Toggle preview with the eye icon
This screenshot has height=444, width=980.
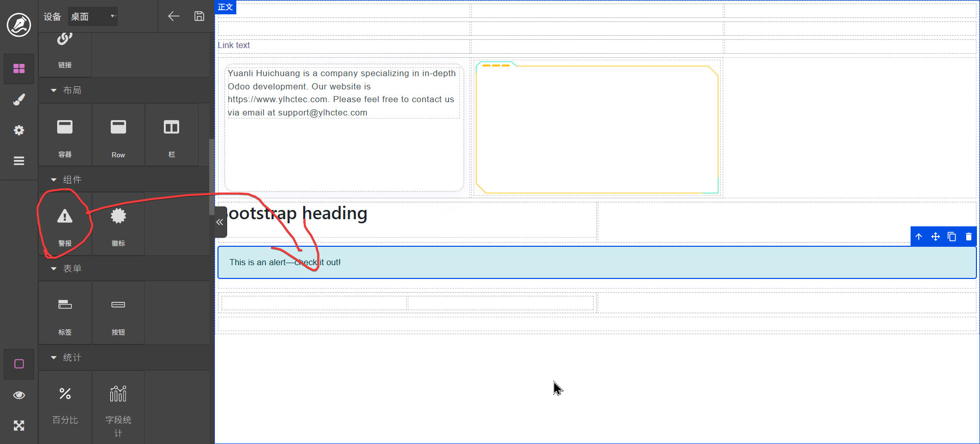coord(19,395)
